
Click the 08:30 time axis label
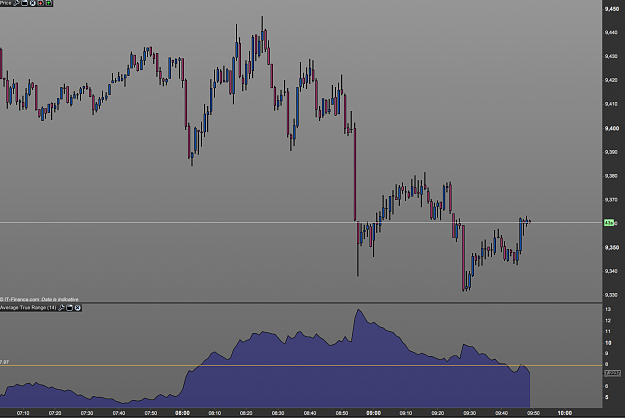click(x=278, y=413)
